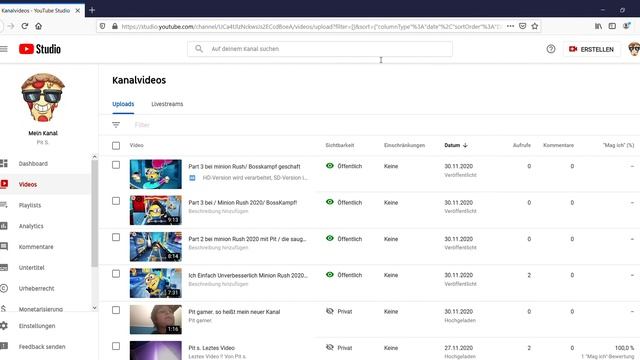This screenshot has height=360, width=640.
Task: Click the channel avatar pizza picture in sidebar
Action: click(x=42, y=98)
